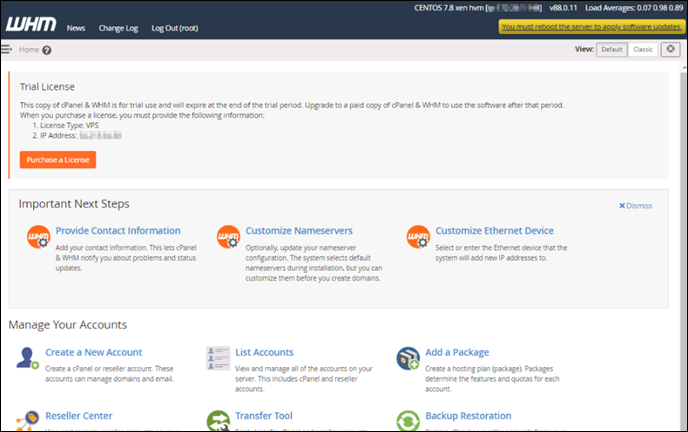Click the Important Next Steps heading

click(x=74, y=204)
